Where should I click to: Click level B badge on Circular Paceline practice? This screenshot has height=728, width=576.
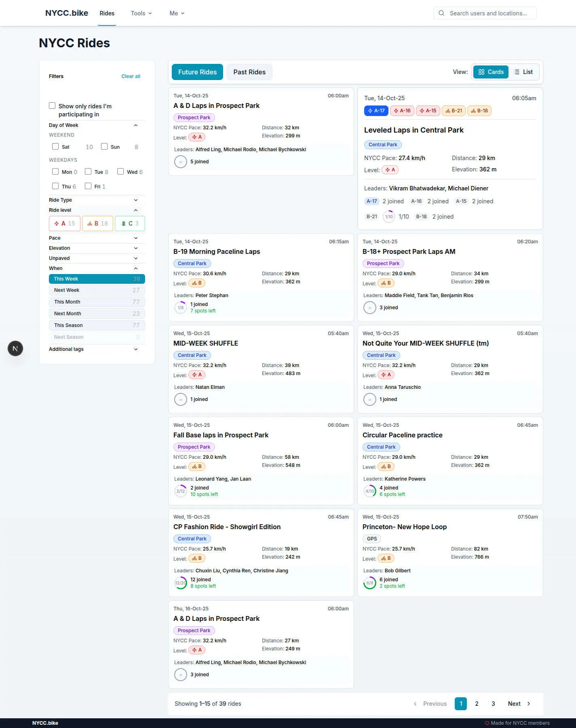(386, 466)
